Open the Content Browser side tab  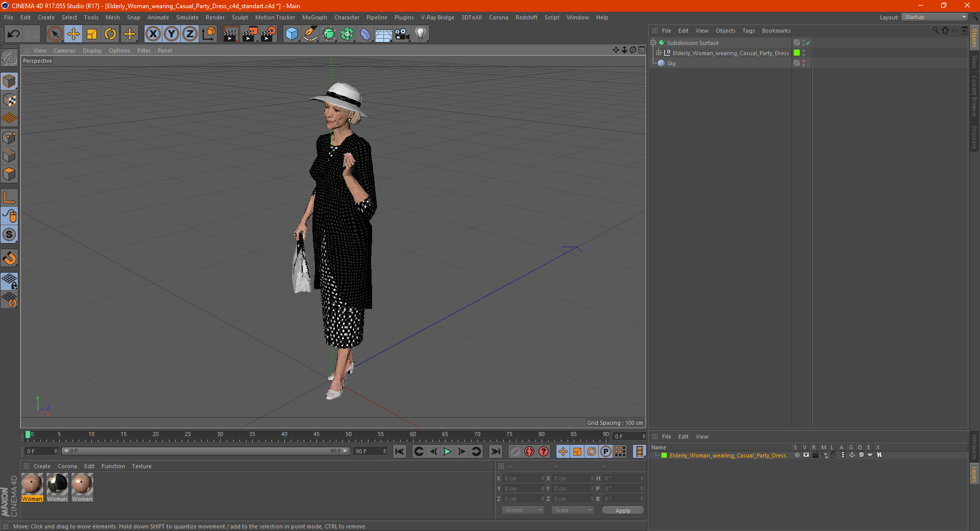[974, 96]
